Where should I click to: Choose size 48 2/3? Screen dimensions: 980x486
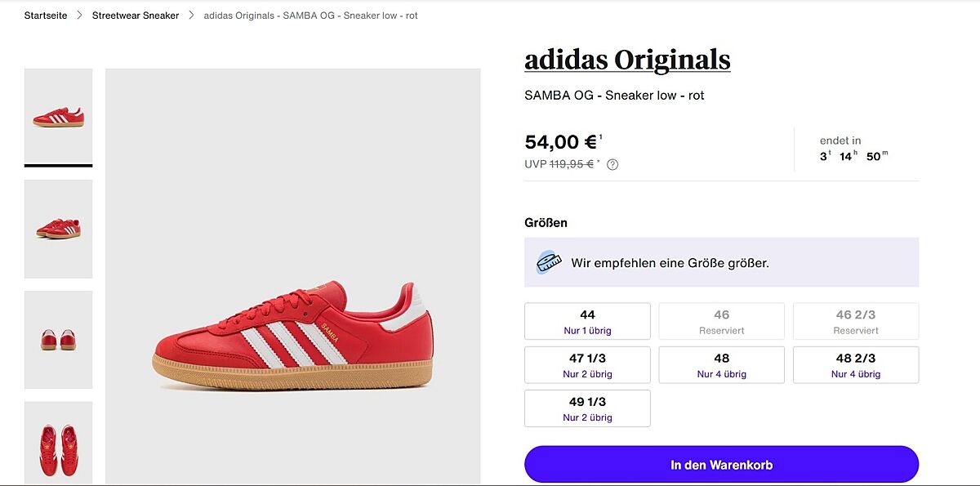tap(855, 365)
